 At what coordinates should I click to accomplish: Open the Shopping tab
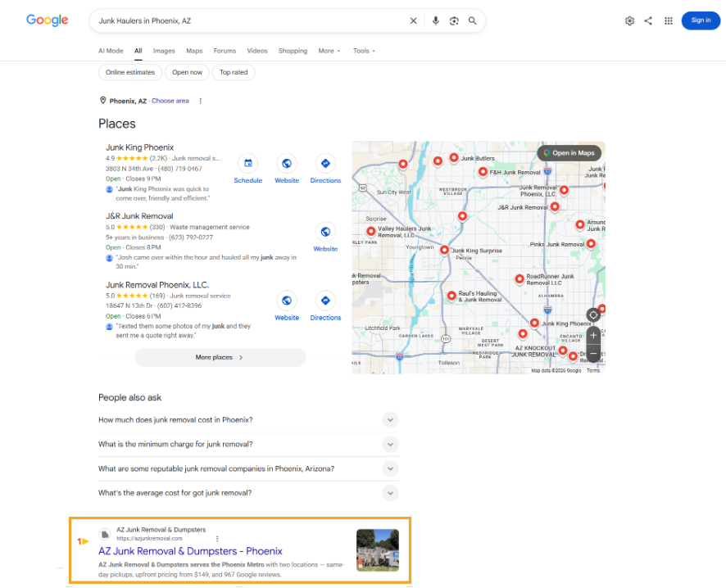click(x=293, y=51)
